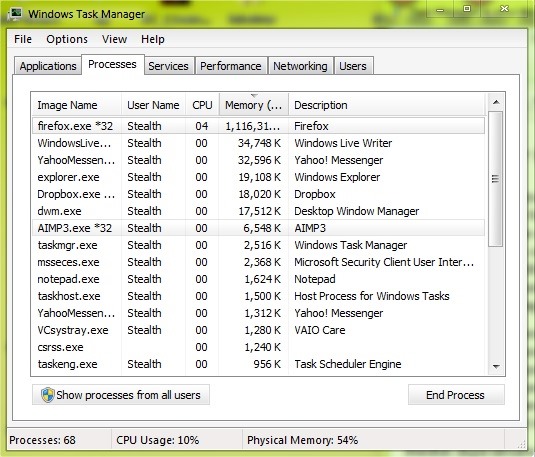This screenshot has width=535, height=457.
Task: Sort by User Name column header
Action: click(x=153, y=105)
